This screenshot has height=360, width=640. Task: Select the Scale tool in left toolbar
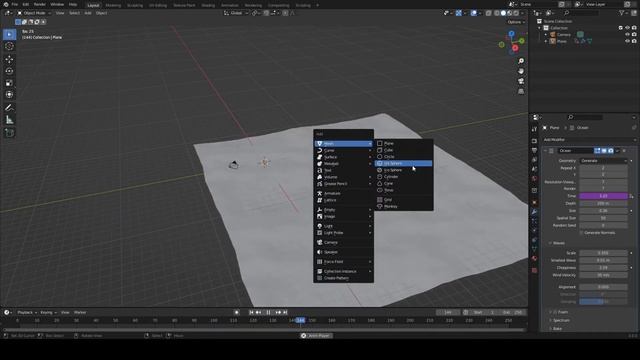coord(9,83)
